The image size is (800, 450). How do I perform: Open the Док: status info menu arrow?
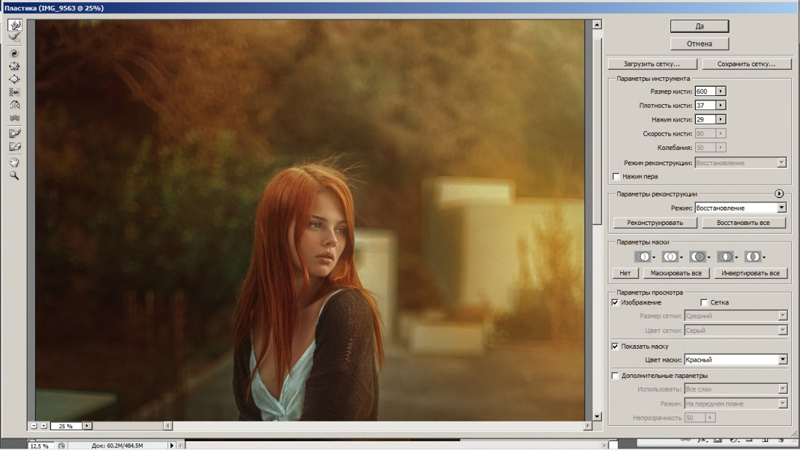[172, 445]
